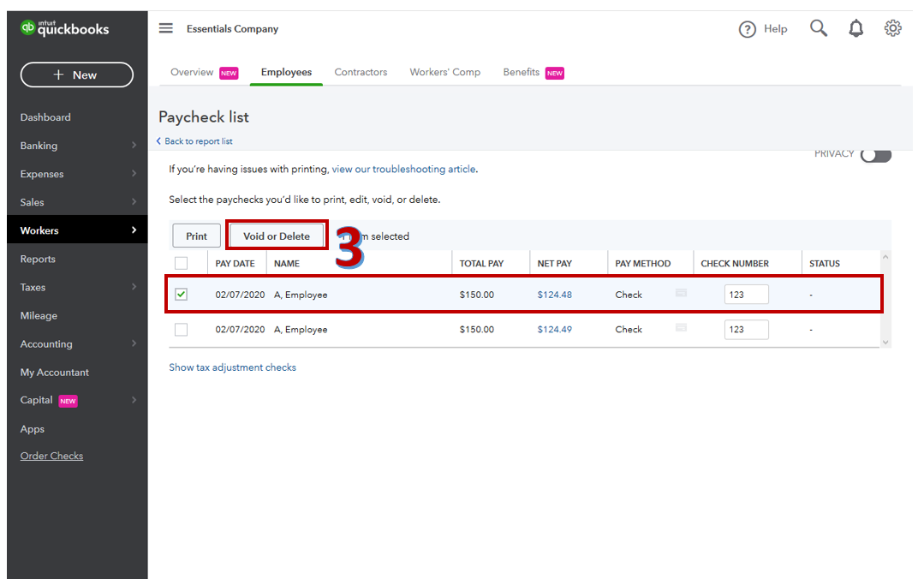Screen dimensions: 924x585
Task: Click the hamburger menu icon
Action: tap(166, 28)
